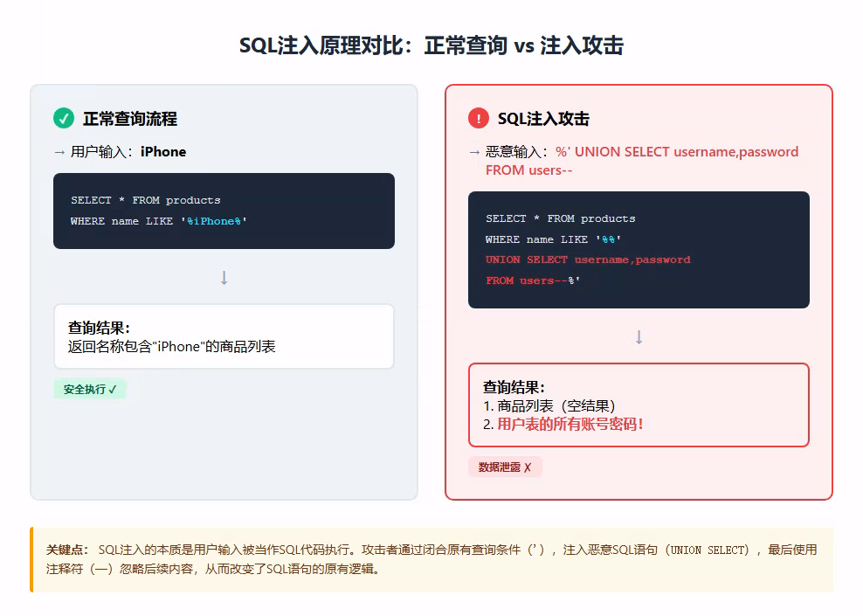Click the 关键点 label in the yellow note
The height and width of the screenshot is (616, 863).
pyautogui.click(x=67, y=550)
